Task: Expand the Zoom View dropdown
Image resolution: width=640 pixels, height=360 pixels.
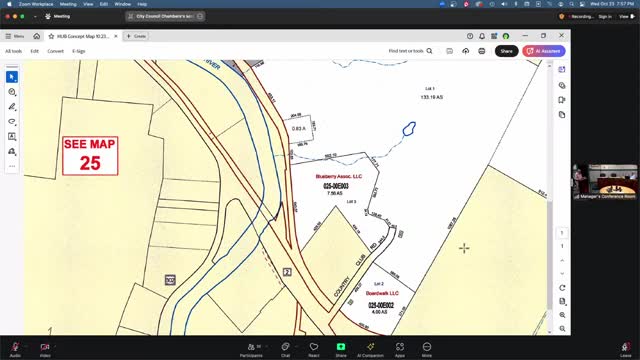Action: [x=627, y=16]
